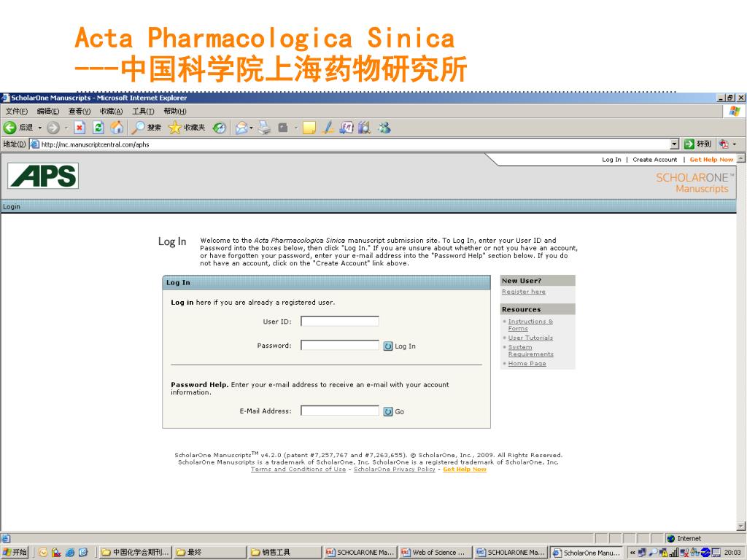Open the Edit icon dropdown arrow
This screenshot has width=747, height=560.
click(296, 128)
